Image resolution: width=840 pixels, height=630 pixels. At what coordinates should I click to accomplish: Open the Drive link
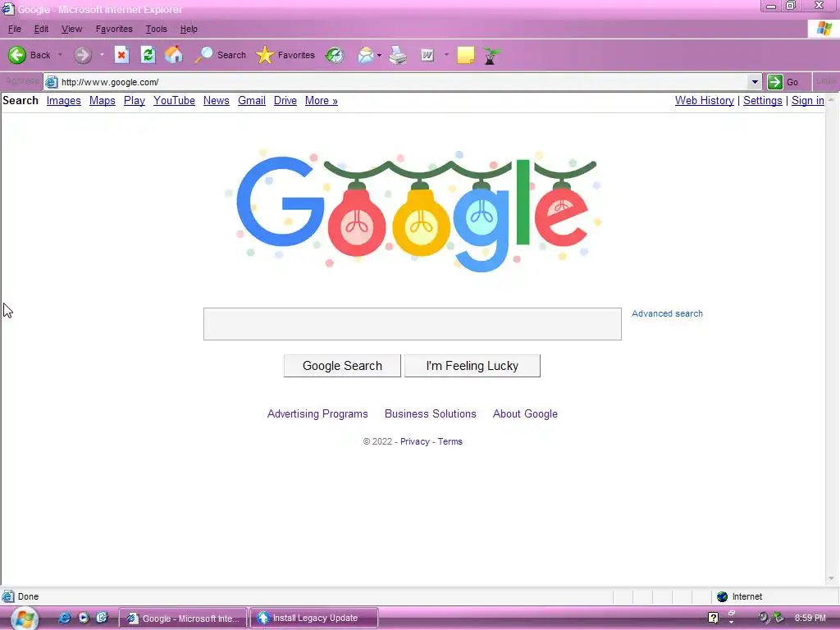[285, 101]
